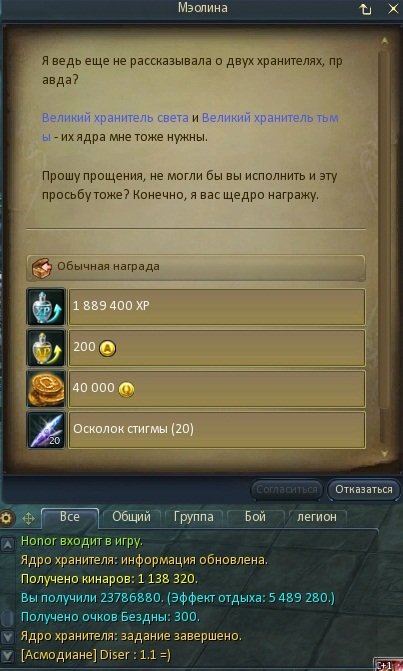Click the treasure chest reward icon
The height and width of the screenshot is (671, 403).
(41, 268)
